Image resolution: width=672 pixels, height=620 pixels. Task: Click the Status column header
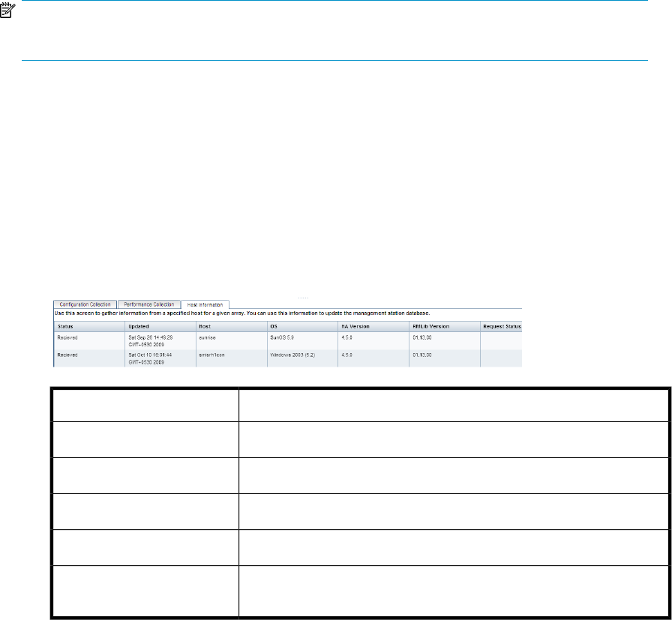[x=65, y=327]
